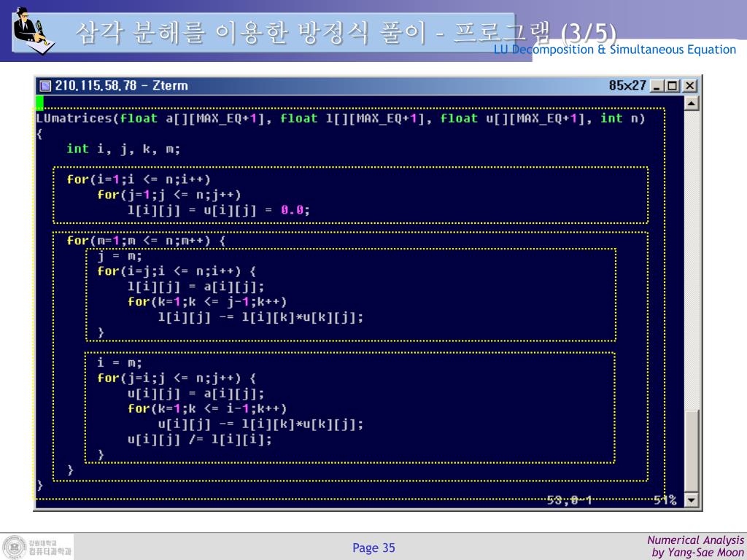This screenshot has width=747, height=560.
Task: Click the line 'u[i][j] = a[i][j];'
Action: click(196, 393)
